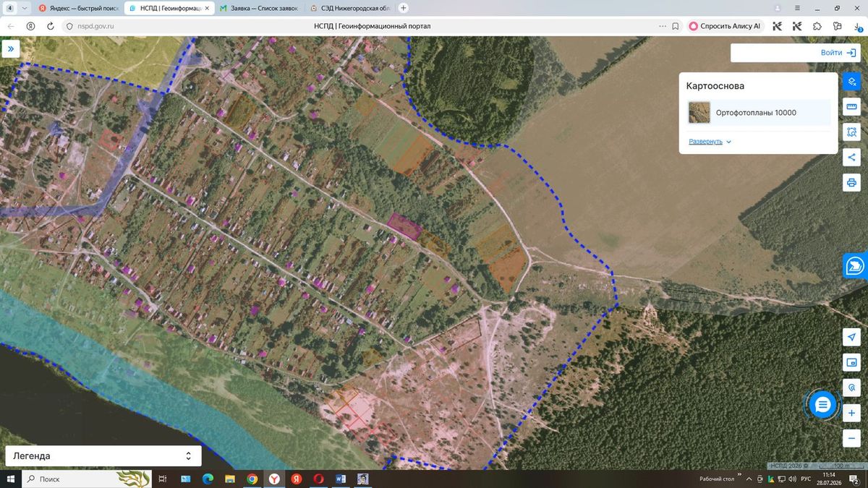Print the map with printer icon
868x488 pixels.
pos(851,182)
